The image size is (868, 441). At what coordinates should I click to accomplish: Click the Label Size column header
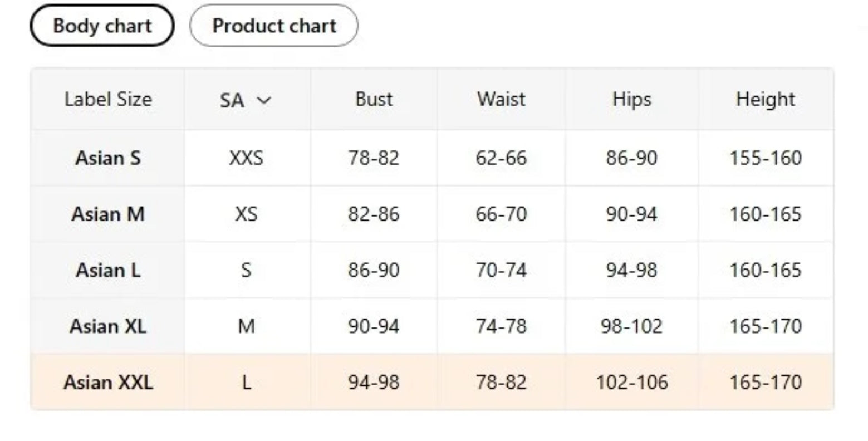pyautogui.click(x=108, y=99)
